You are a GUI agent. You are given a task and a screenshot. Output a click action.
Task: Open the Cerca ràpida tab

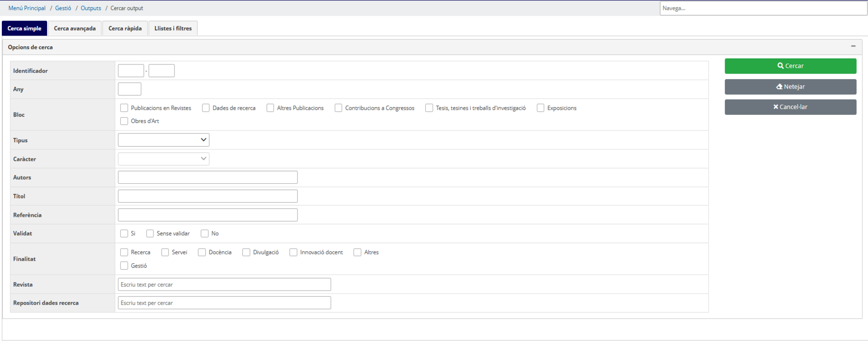125,28
